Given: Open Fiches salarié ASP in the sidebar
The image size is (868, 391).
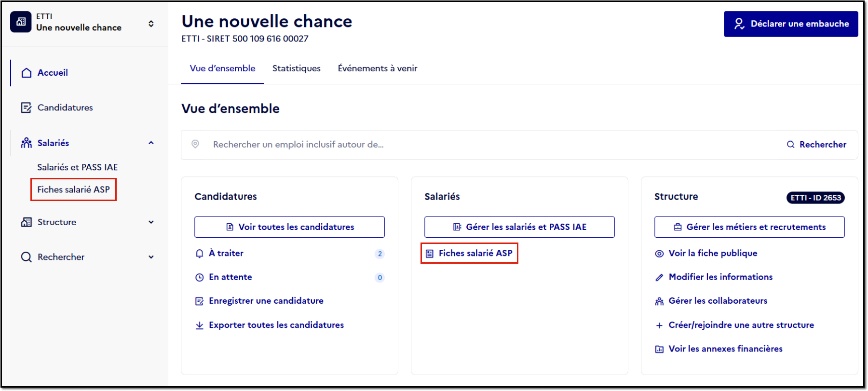Looking at the screenshot, I should (74, 189).
